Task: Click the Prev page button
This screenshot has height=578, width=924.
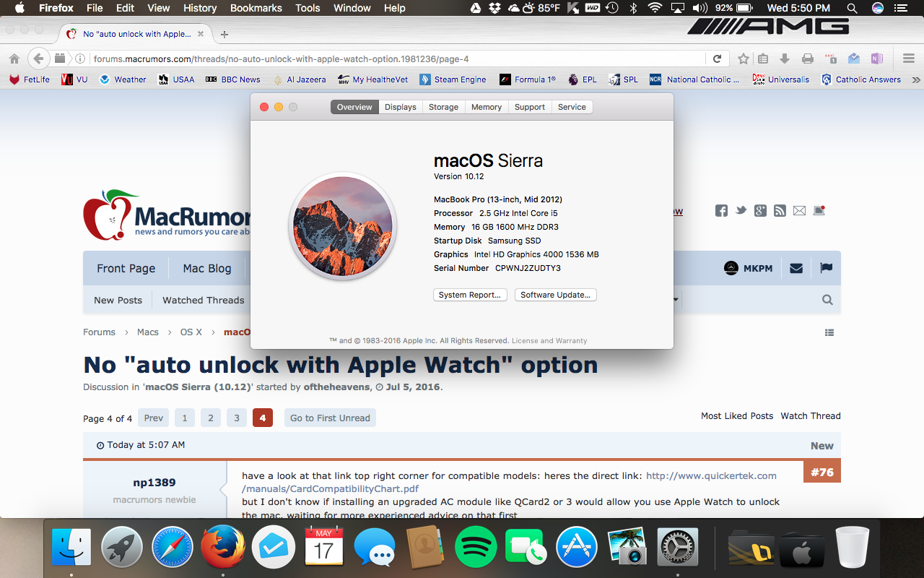Action: (x=153, y=418)
